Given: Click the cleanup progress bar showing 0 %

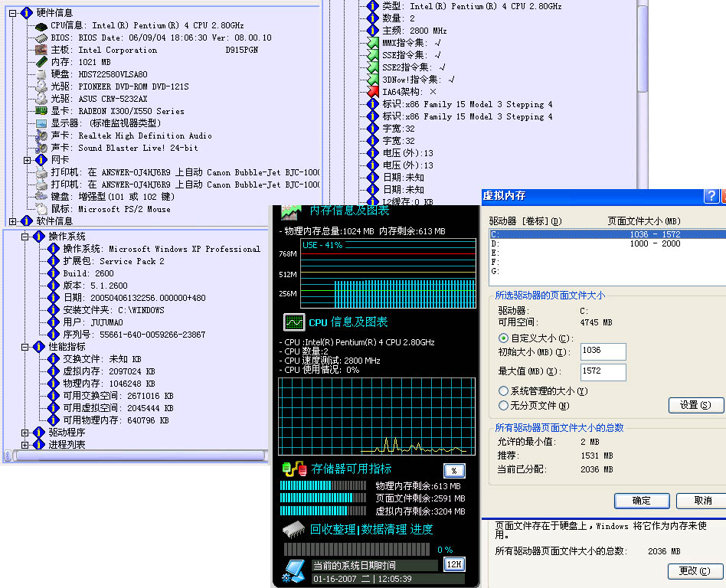Looking at the screenshot, I should pos(357,550).
